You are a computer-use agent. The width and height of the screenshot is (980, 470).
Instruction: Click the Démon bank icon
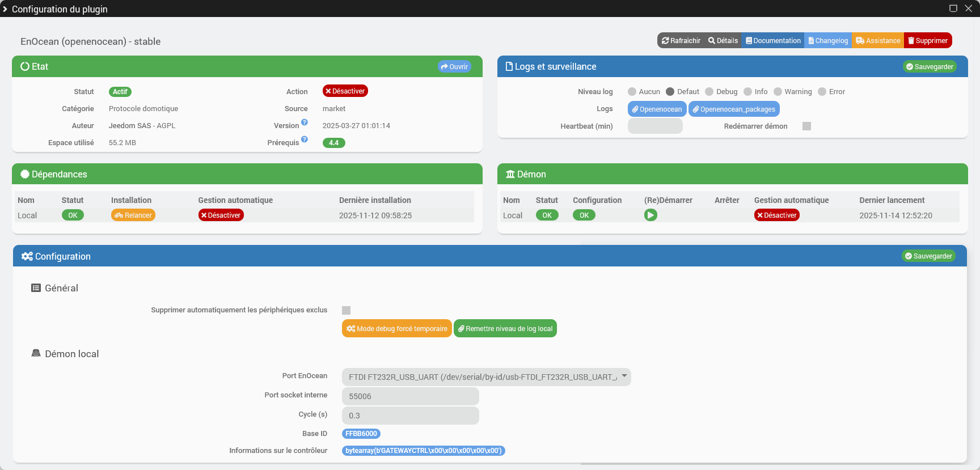click(x=510, y=174)
